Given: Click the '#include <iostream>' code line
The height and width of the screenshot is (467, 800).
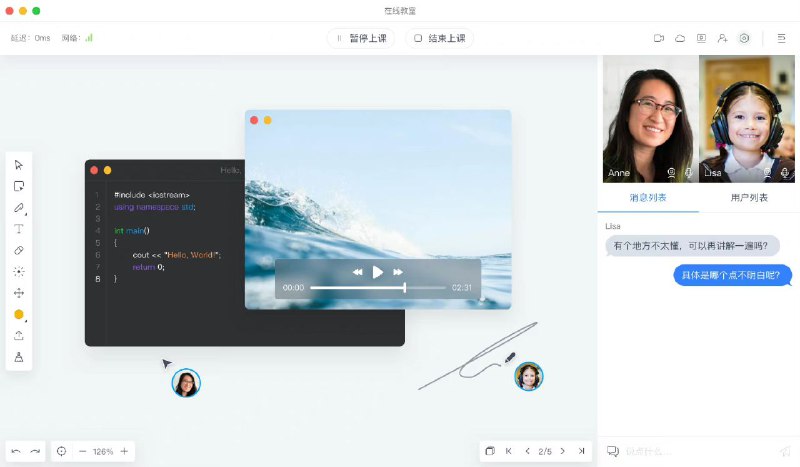Looking at the screenshot, I should pyautogui.click(x=152, y=195).
